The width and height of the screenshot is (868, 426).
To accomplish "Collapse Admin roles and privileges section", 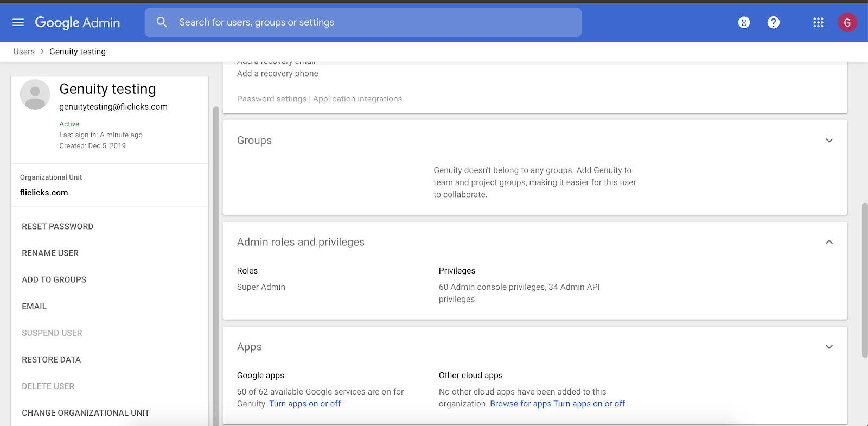I will point(829,242).
